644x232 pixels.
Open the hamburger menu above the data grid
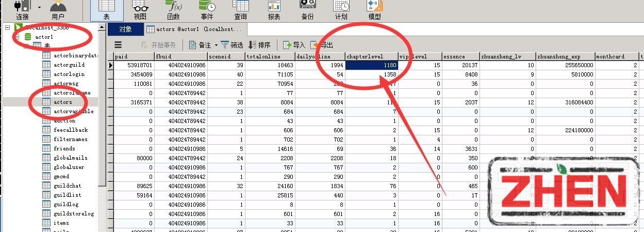(118, 45)
